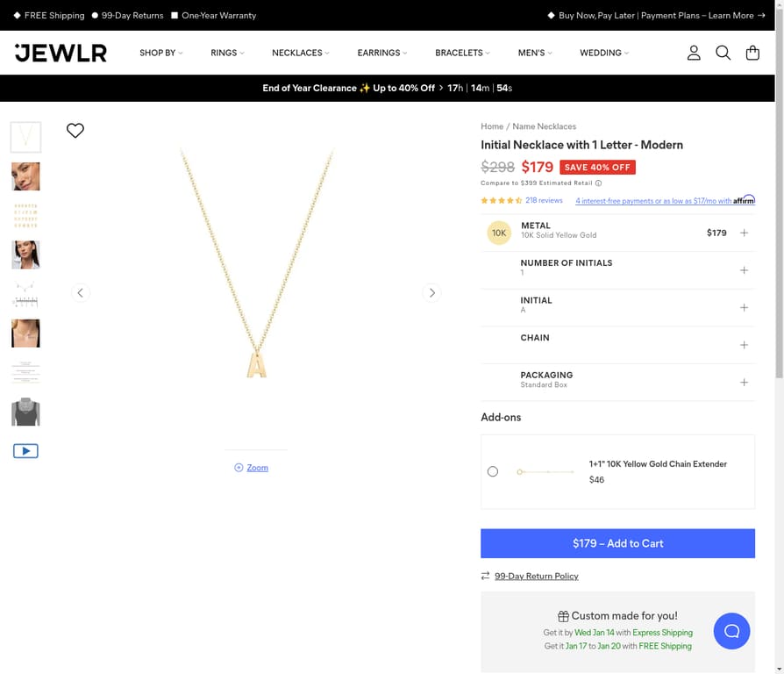This screenshot has width=784, height=674.
Task: Go to the next product image arrow
Action: coord(432,293)
